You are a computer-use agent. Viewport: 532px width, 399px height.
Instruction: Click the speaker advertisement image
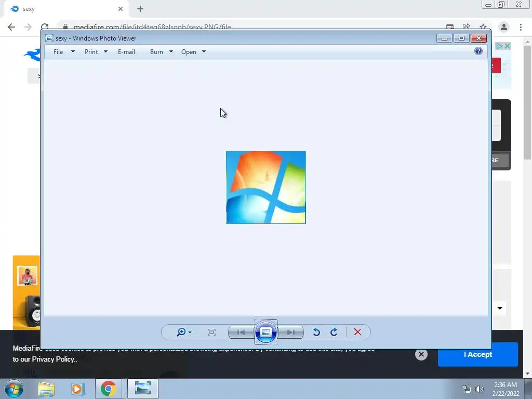pyautogui.click(x=26, y=292)
